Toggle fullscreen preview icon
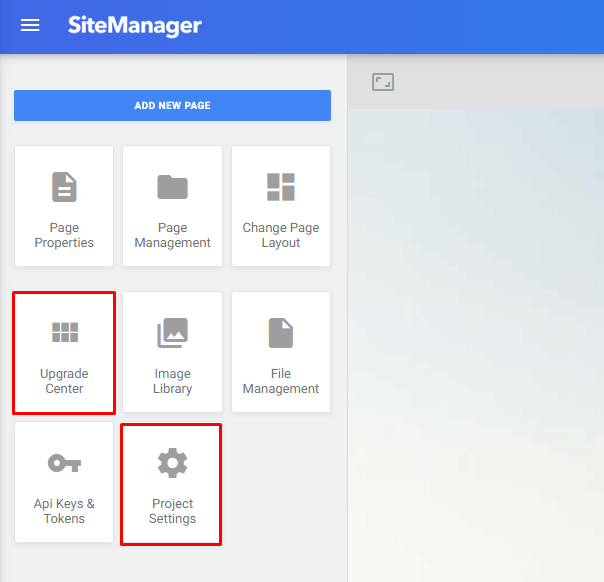604x582 pixels. click(383, 82)
